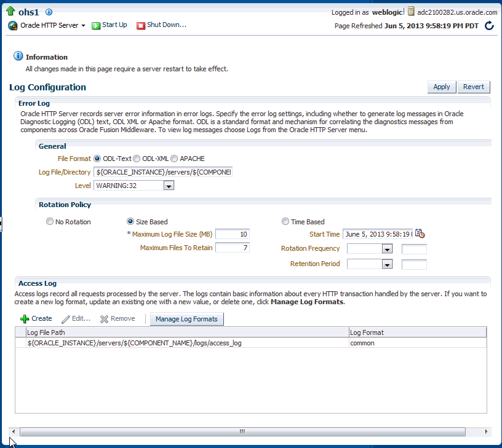
Task: Click the host server icon beside adc2100282.us.oracle.com
Action: click(411, 12)
